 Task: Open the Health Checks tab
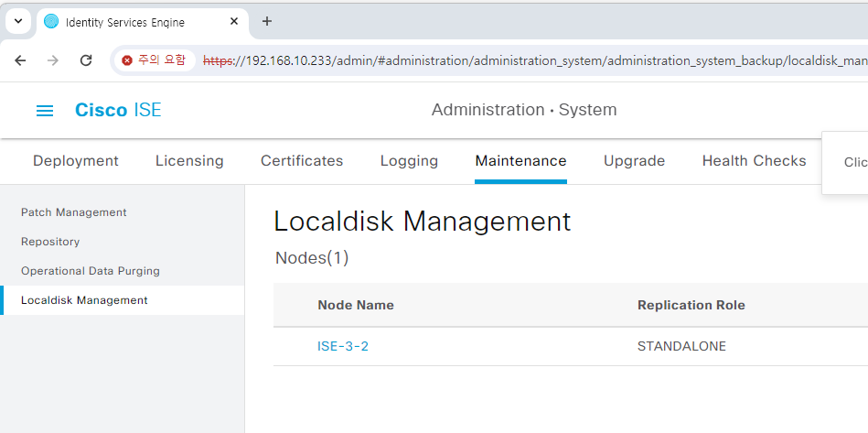click(754, 161)
